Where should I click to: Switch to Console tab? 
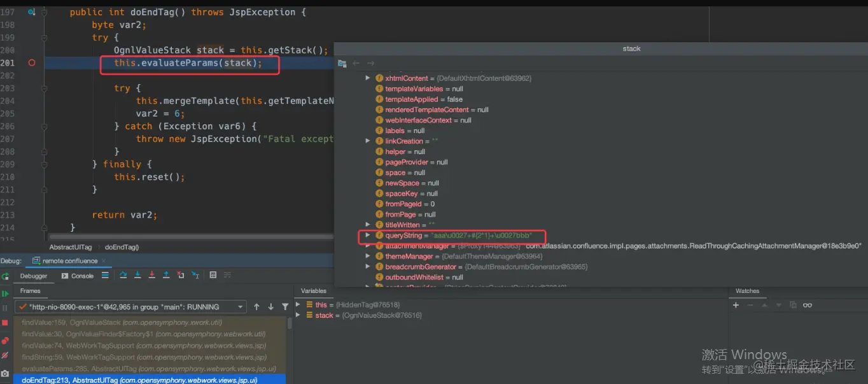pos(78,276)
